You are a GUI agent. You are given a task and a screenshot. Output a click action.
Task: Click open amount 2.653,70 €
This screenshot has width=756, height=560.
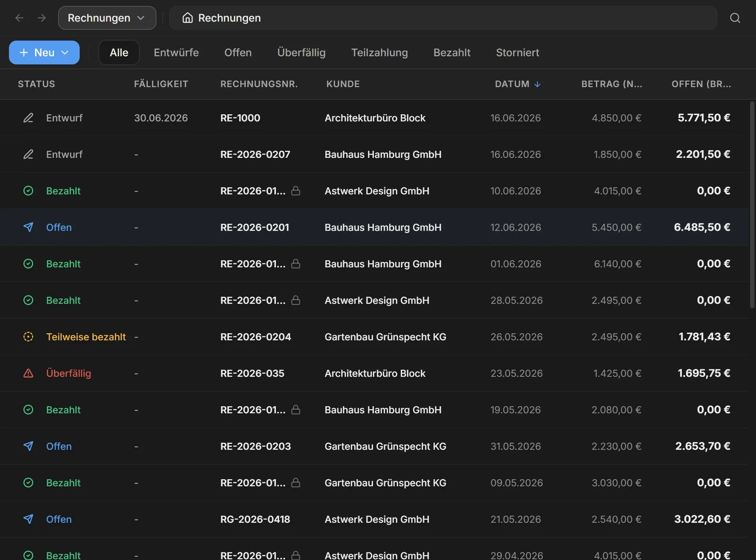coord(703,446)
